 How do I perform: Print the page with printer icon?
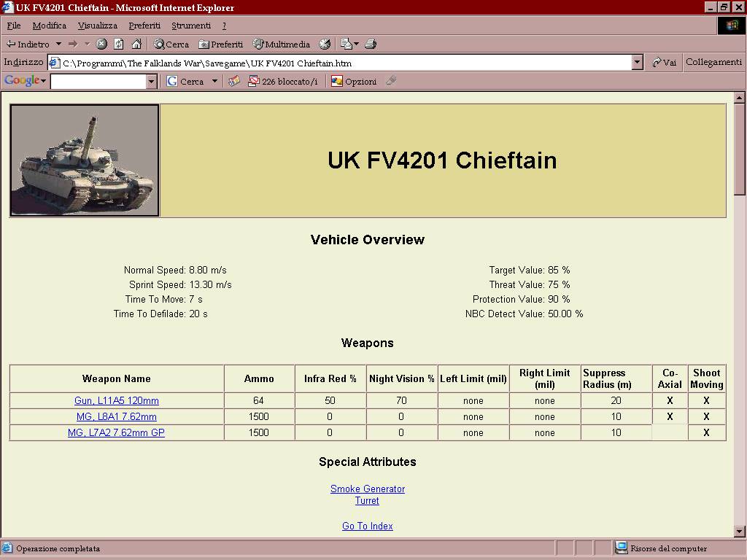coord(371,44)
